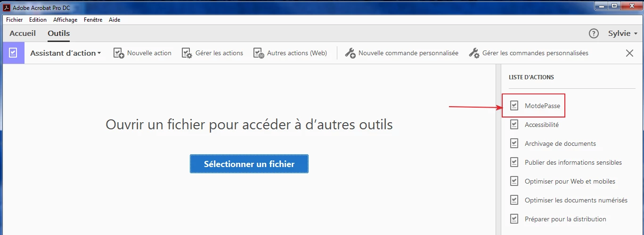Viewport: 644px width, 235px height.
Task: Click the Adobe Acrobat title bar icon
Action: point(7,8)
